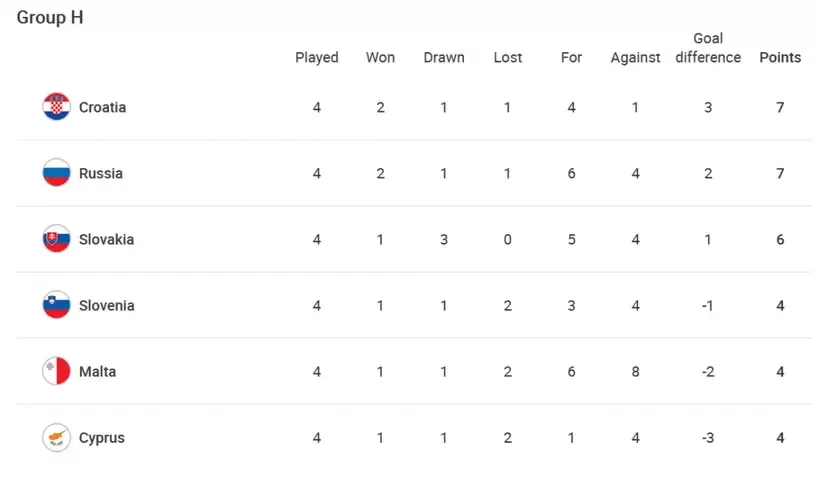Click the Goal difference column header
Image resolution: width=819 pixels, height=478 pixels.
click(708, 48)
